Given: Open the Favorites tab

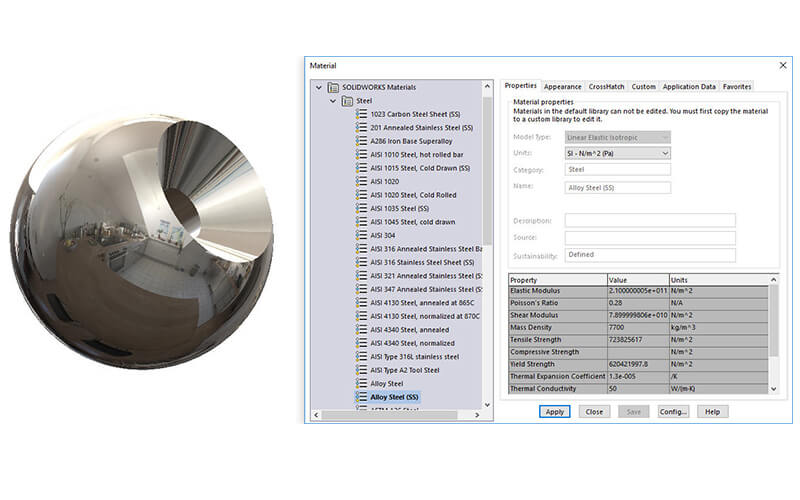Looking at the screenshot, I should point(737,87).
